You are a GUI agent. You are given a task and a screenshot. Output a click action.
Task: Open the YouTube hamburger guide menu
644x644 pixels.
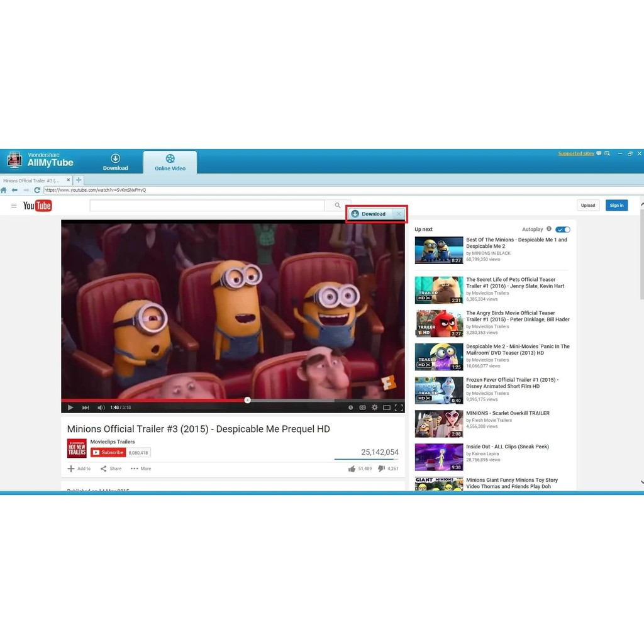(x=14, y=206)
